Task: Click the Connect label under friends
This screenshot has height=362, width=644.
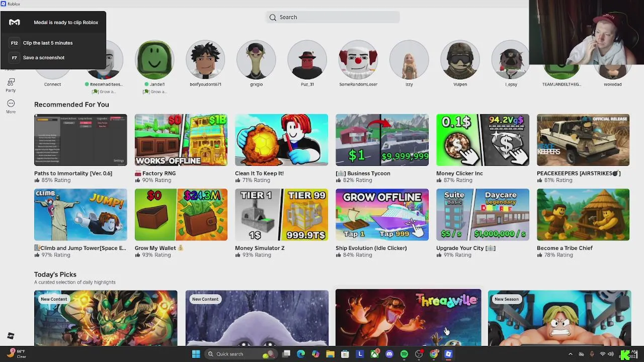Action: click(x=52, y=84)
